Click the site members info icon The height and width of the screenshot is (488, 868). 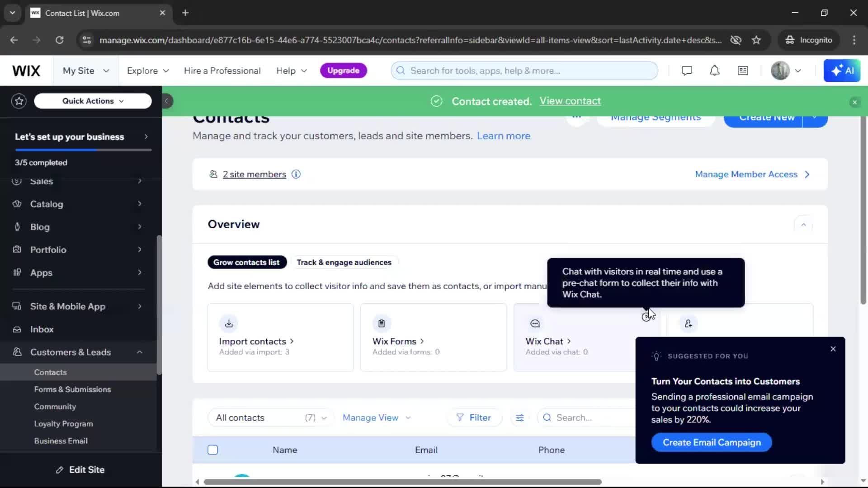coord(296,174)
